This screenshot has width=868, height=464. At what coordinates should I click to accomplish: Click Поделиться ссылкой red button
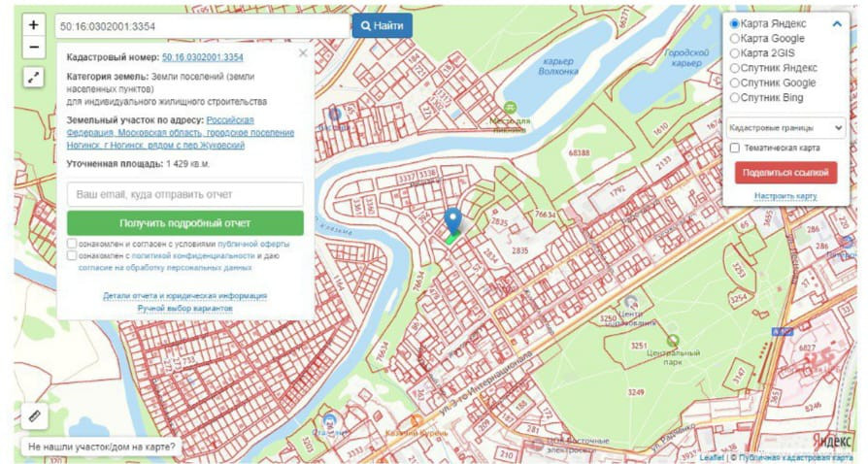pyautogui.click(x=786, y=173)
